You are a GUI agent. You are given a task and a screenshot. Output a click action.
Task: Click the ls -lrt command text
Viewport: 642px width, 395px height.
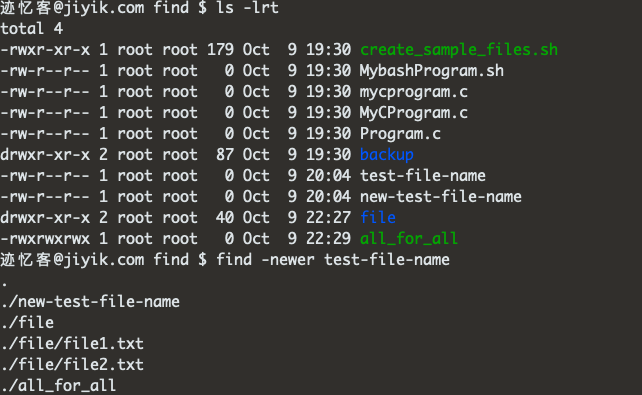(x=247, y=8)
